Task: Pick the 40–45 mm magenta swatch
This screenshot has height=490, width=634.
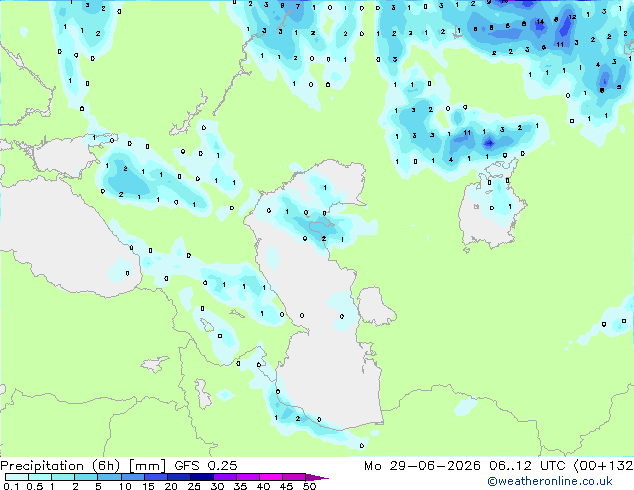Action: (x=271, y=477)
